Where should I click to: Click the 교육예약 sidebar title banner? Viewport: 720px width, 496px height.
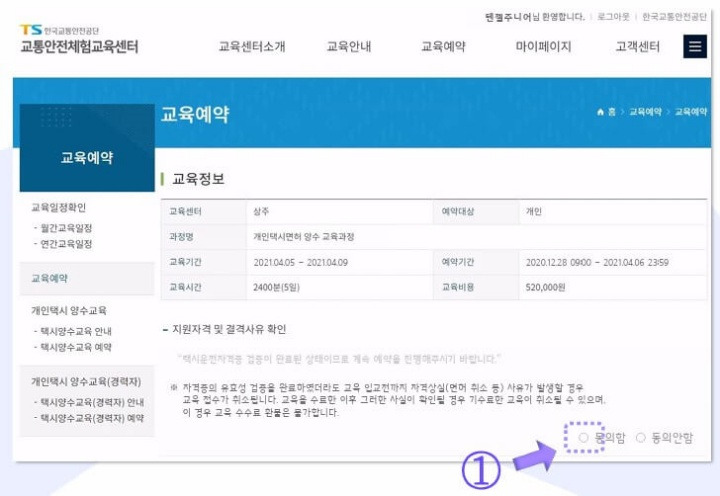point(87,148)
